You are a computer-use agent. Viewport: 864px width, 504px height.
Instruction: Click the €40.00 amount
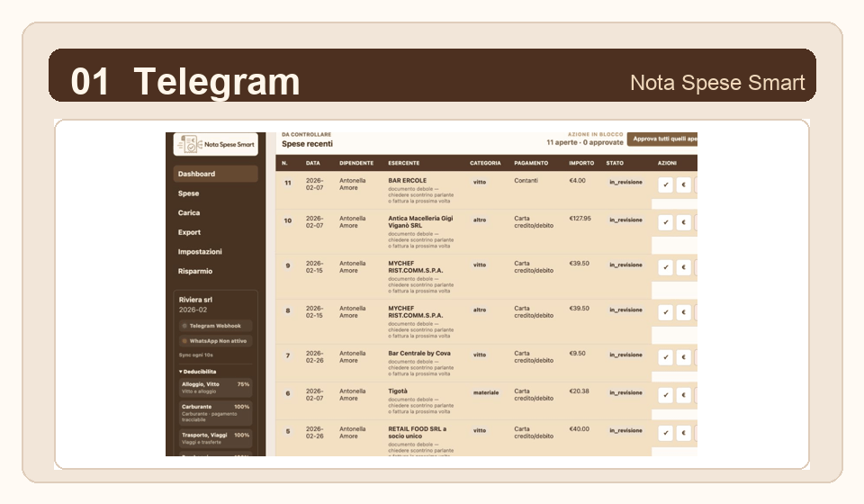579,429
